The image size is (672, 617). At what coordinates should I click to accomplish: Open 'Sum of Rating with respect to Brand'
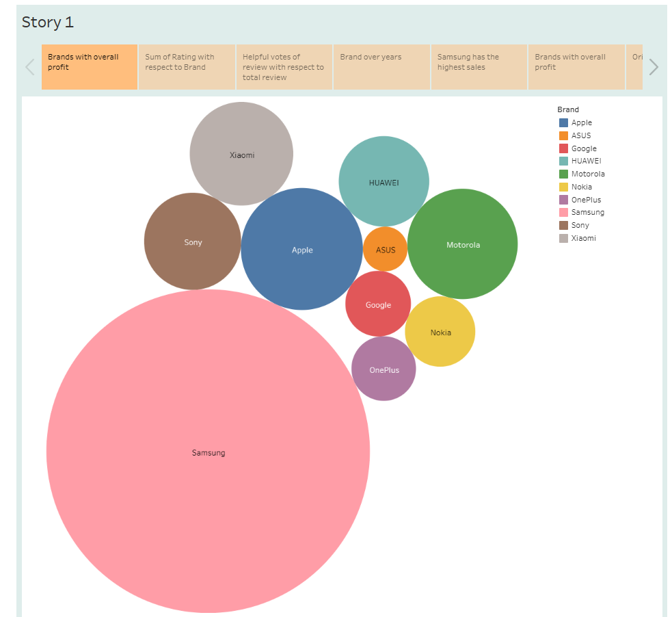pos(186,66)
